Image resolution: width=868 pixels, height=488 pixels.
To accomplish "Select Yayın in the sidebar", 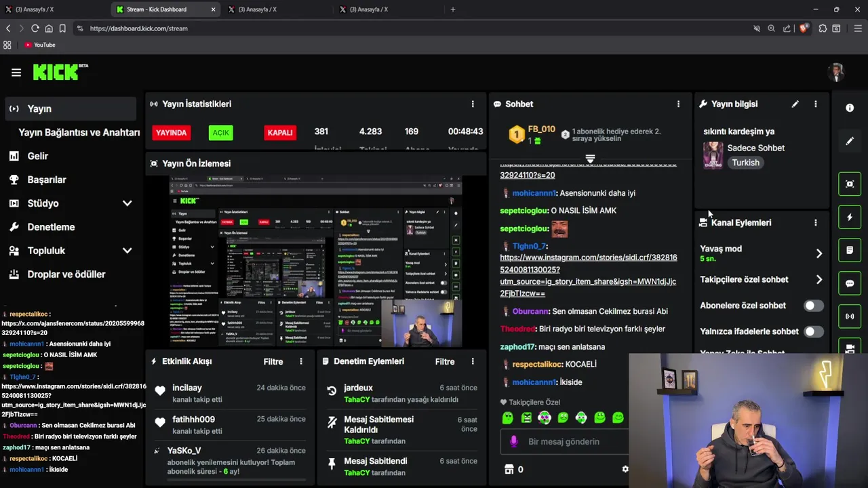I will coord(71,108).
